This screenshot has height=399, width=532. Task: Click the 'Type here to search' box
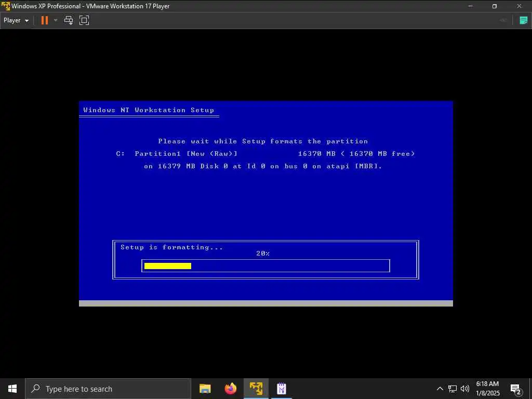[108, 389]
